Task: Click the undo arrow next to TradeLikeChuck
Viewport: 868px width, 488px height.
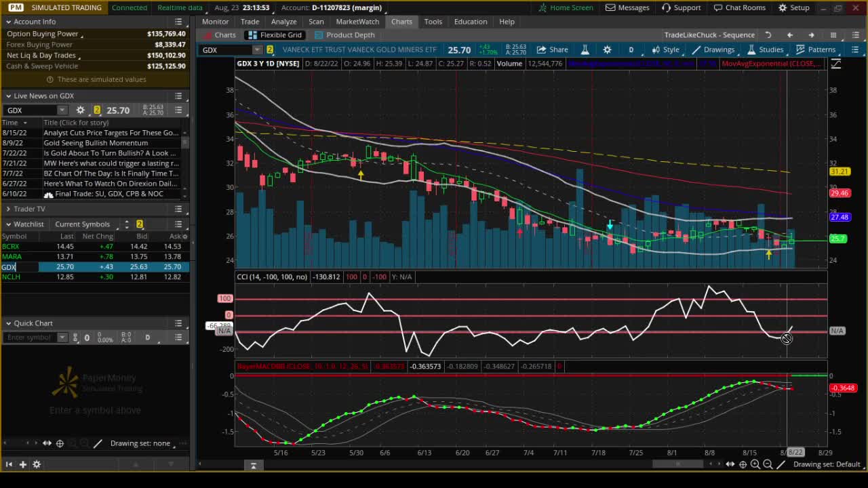Action: pos(768,35)
